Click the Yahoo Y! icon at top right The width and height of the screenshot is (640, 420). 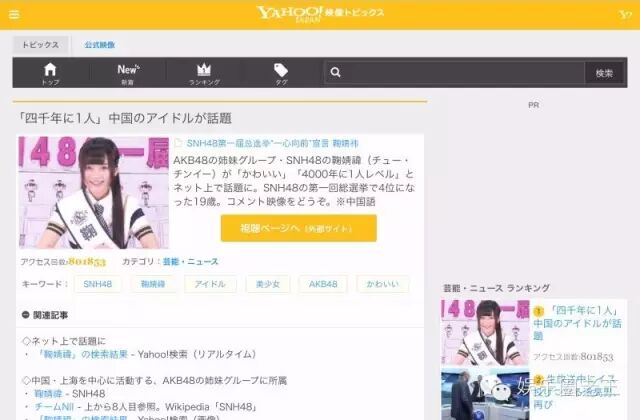click(625, 15)
